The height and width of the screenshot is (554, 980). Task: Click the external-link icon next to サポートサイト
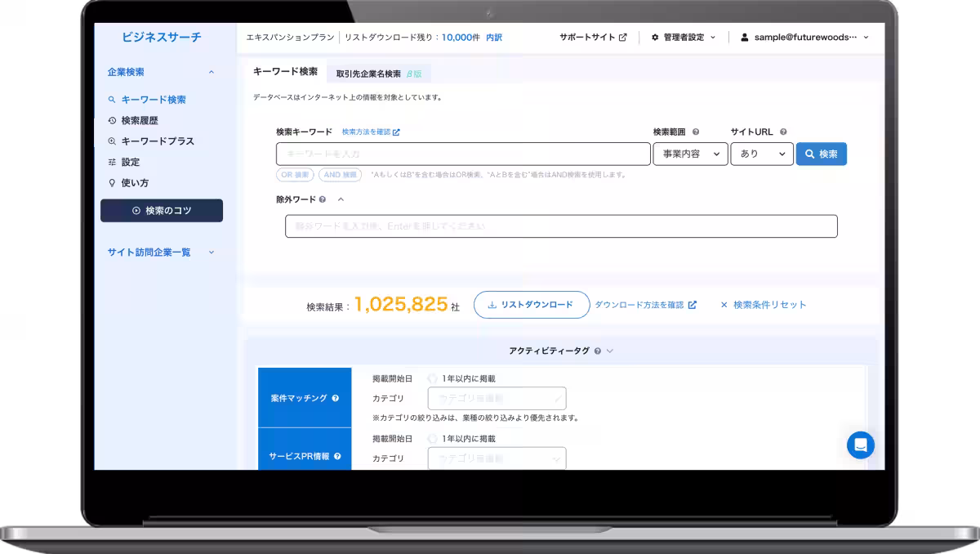(623, 38)
